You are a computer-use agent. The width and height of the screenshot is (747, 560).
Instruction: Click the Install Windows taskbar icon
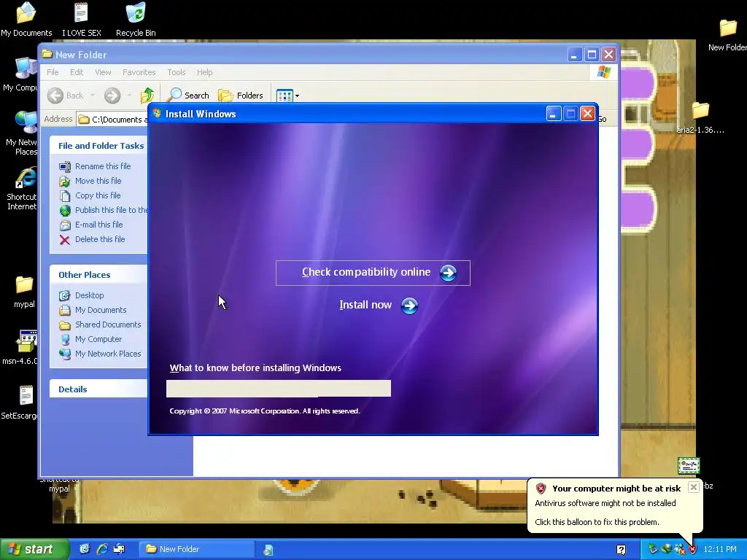[x=268, y=550]
